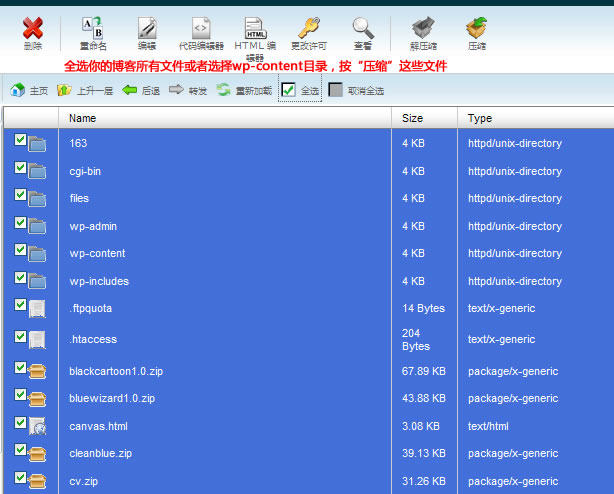614x494 pixels.
Task: Click the extract (解压缩) box icon
Action: (423, 28)
